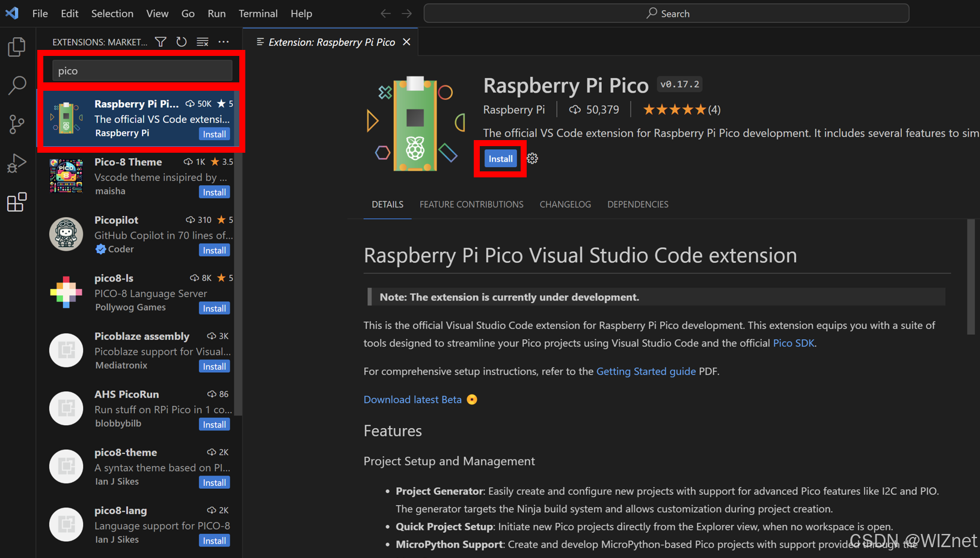Screen dimensions: 980x558
Task: Click the command center Search bar
Action: 666,13
